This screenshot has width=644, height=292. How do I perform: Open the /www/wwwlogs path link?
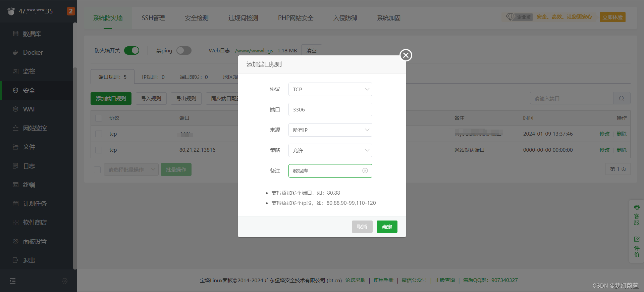pos(254,50)
